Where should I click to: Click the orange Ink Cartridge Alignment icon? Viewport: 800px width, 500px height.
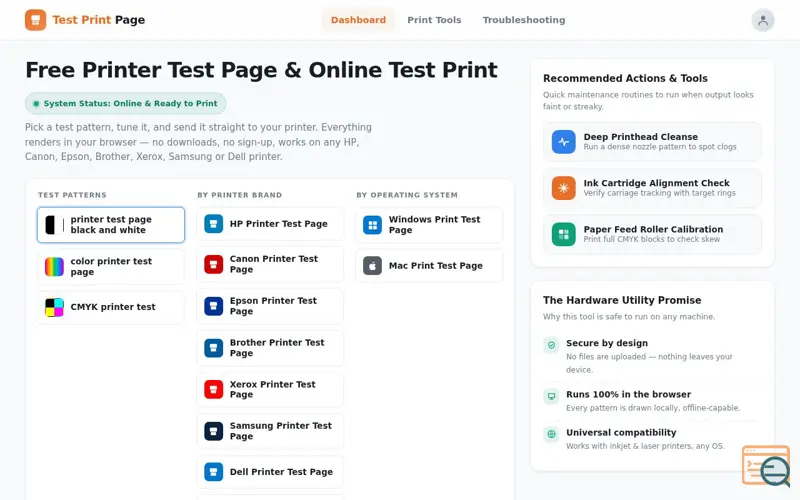(x=563, y=188)
